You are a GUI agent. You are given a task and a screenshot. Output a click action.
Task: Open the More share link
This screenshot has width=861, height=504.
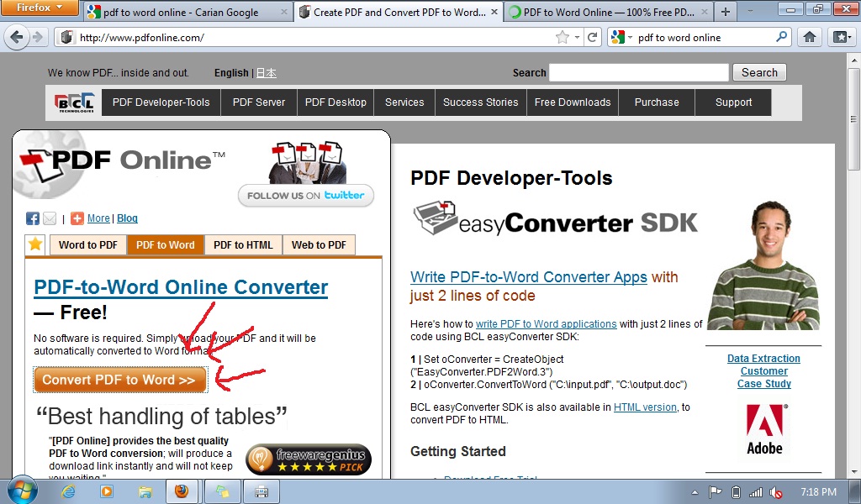point(99,218)
